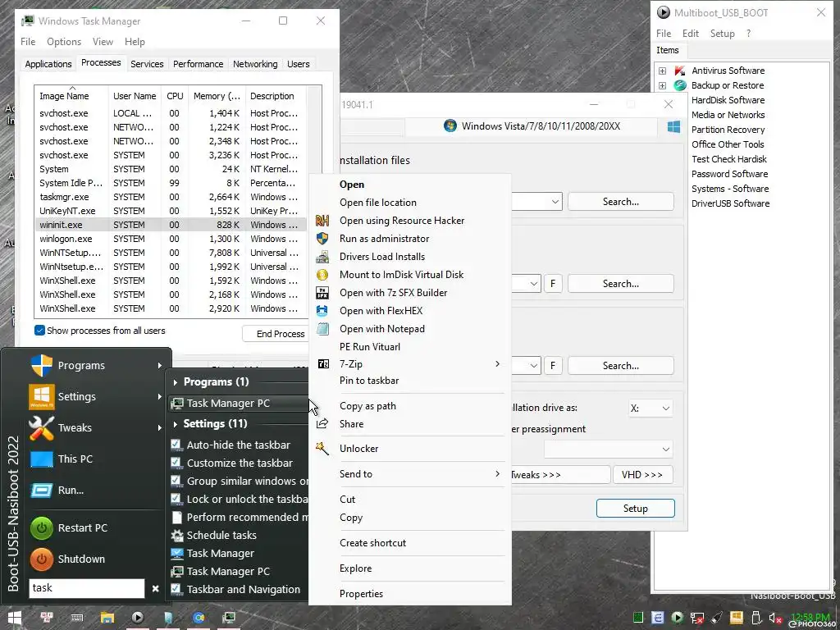Open the Options menu in Task Manager
Viewport: 840px width, 630px height.
point(64,41)
